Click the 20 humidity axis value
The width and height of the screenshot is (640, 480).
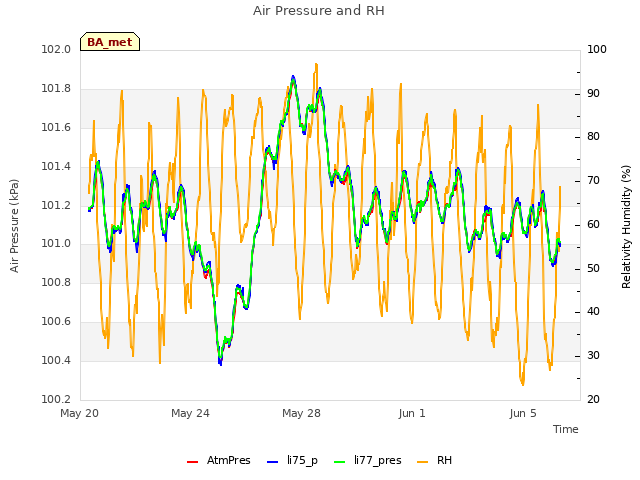point(593,399)
